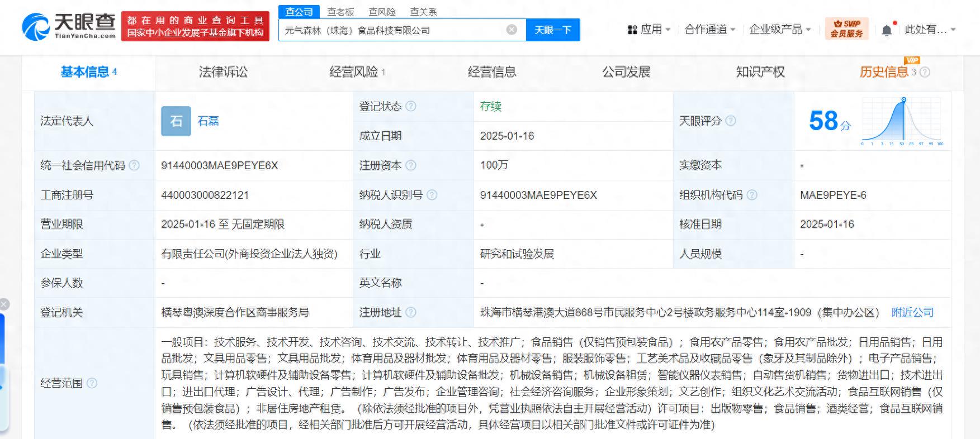
Task: Click the help icon next to 登记状态
Action: [411, 106]
